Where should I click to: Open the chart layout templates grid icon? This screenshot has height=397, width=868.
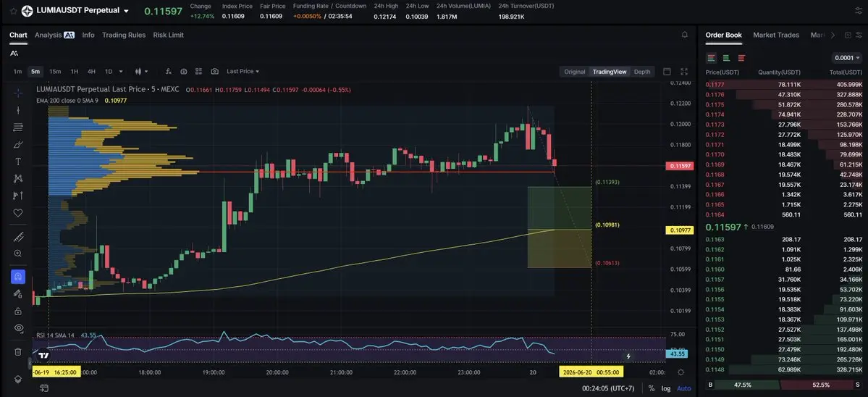tap(199, 72)
